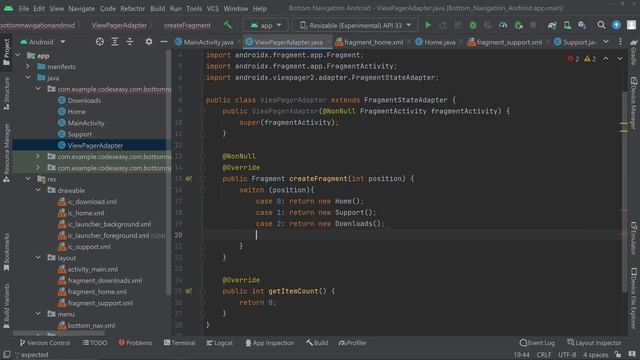640x360 pixels.
Task: Click the blue update arrow icon
Action: coord(616,25)
